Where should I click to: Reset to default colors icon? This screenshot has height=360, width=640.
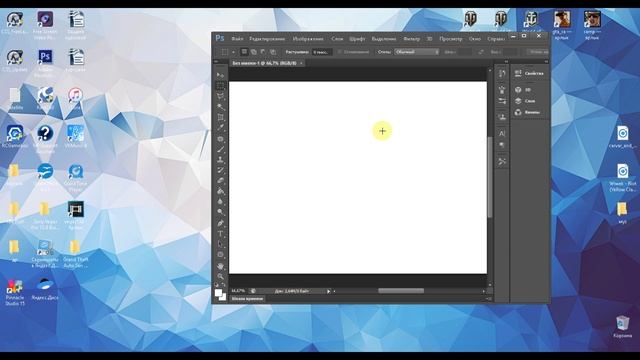click(217, 284)
